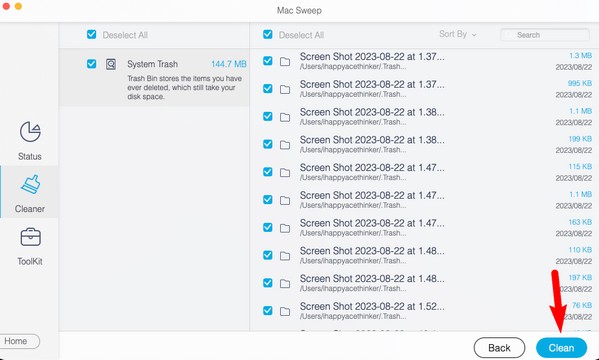The image size is (599, 360).
Task: Click folder icon of the 199 KB screenshot
Action: [x=285, y=145]
